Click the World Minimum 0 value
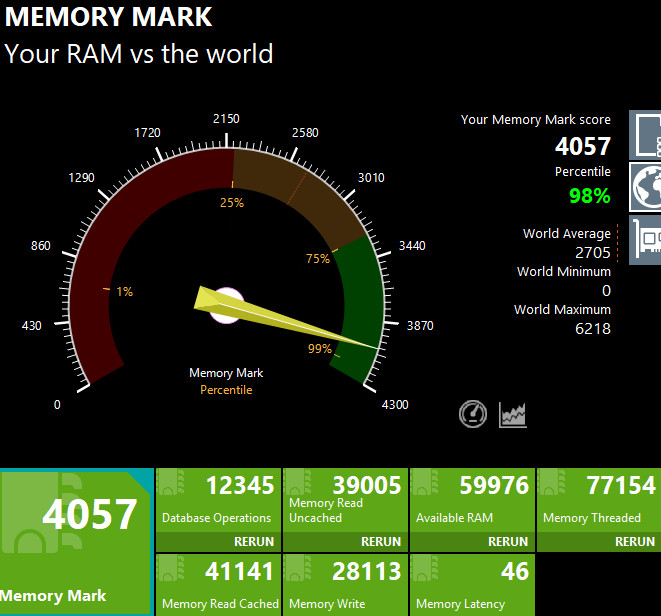This screenshot has height=616, width=661. click(606, 291)
